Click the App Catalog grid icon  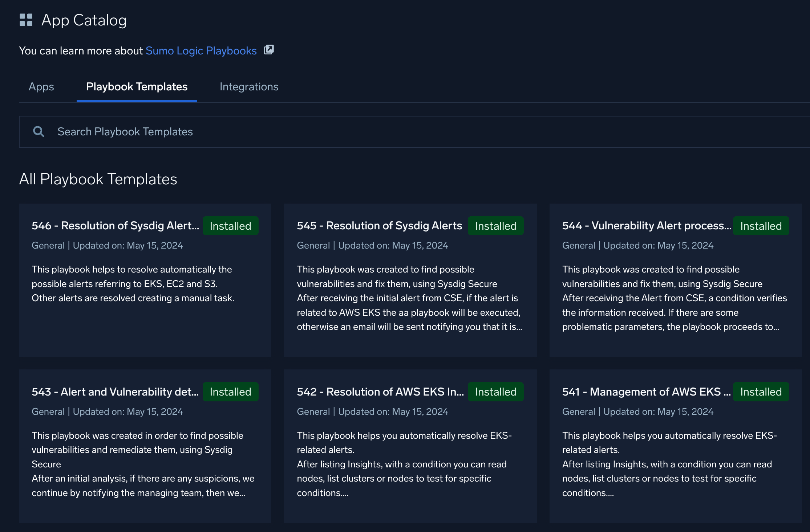point(26,20)
